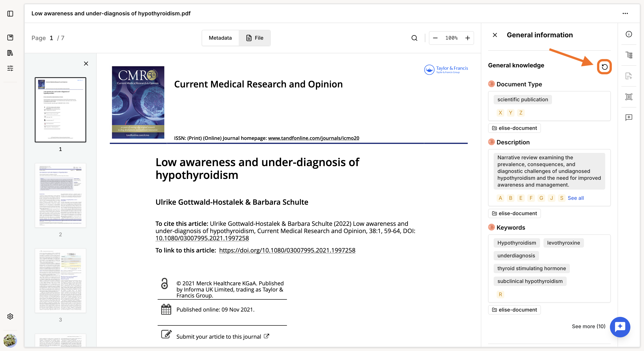Screen dimensions: 644x351
Task: Click the Description status dot
Action: click(x=491, y=142)
